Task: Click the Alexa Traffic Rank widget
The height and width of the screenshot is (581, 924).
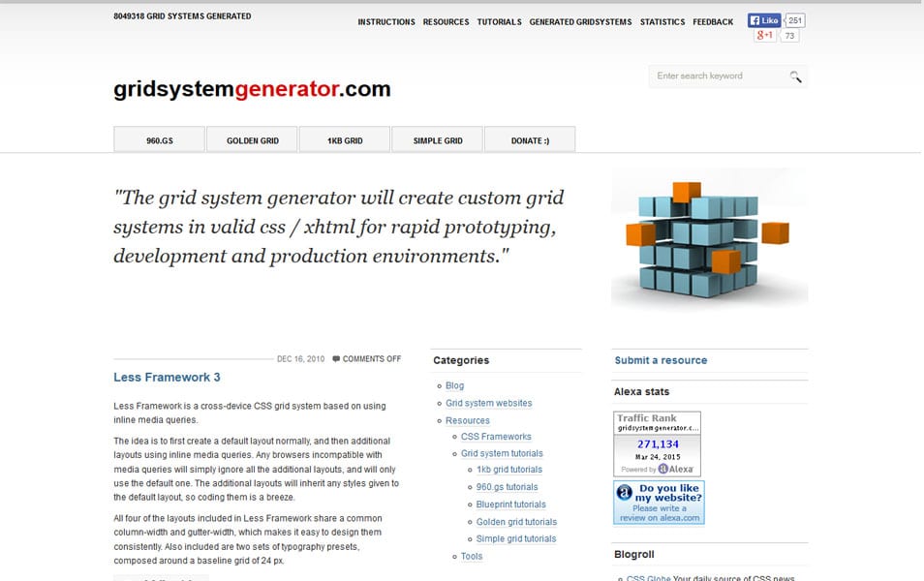Action: pos(657,443)
